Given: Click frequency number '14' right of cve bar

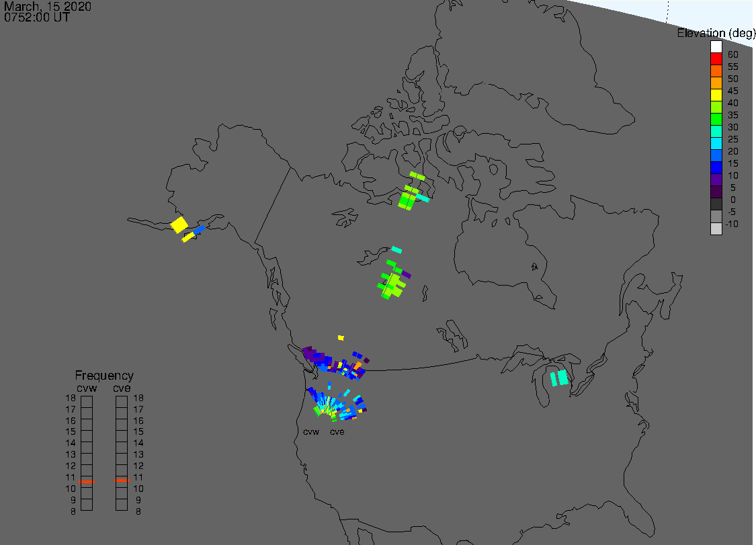Looking at the screenshot, I should coord(138,444).
